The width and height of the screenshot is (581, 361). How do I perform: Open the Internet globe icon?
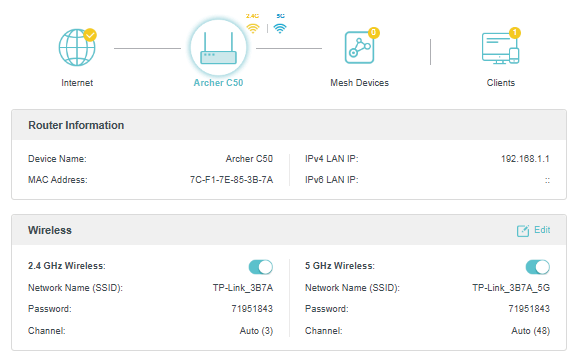pos(77,47)
